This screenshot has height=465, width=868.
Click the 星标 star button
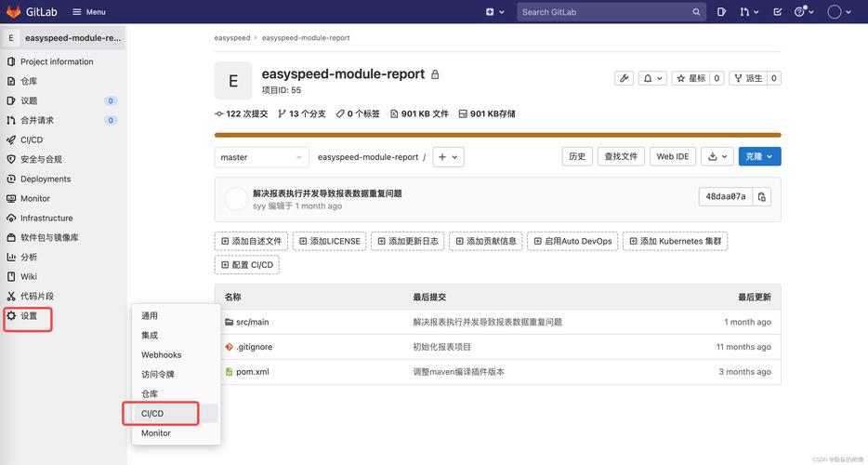(x=690, y=78)
